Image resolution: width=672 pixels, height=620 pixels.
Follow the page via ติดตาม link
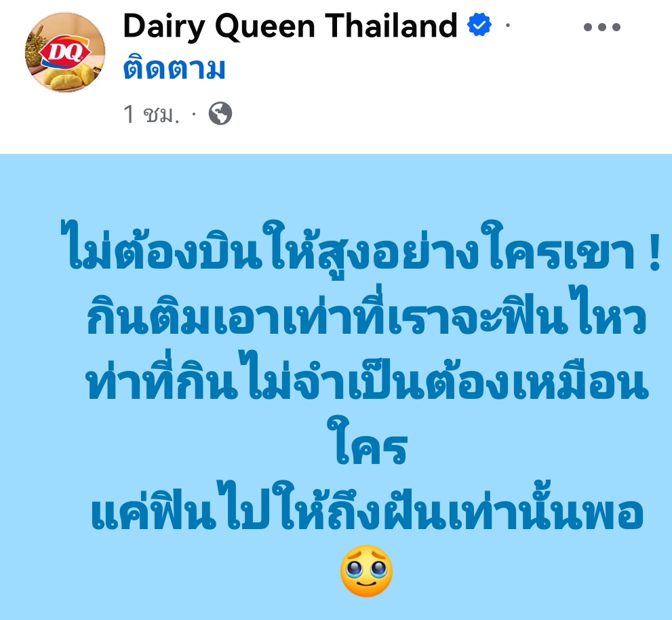(174, 69)
